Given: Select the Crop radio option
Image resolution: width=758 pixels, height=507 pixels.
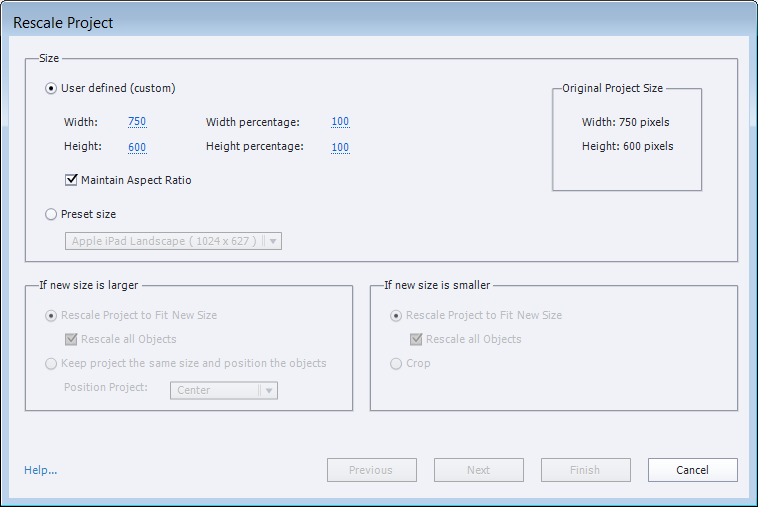Looking at the screenshot, I should (x=397, y=363).
